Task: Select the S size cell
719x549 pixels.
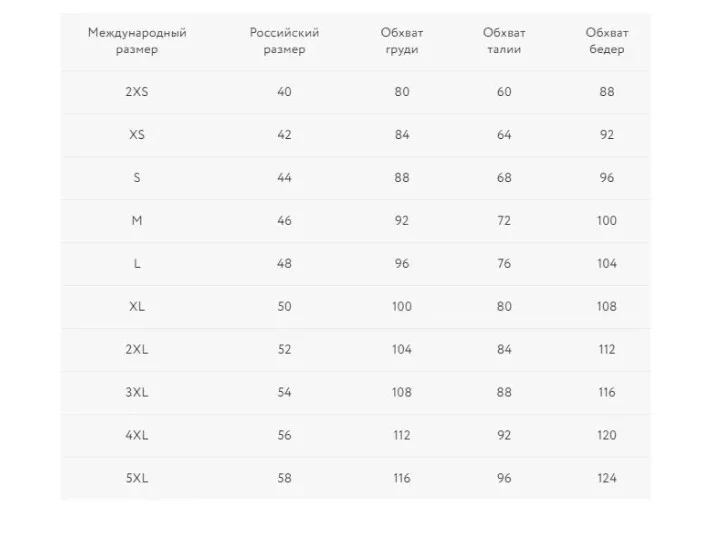Action: tap(137, 177)
